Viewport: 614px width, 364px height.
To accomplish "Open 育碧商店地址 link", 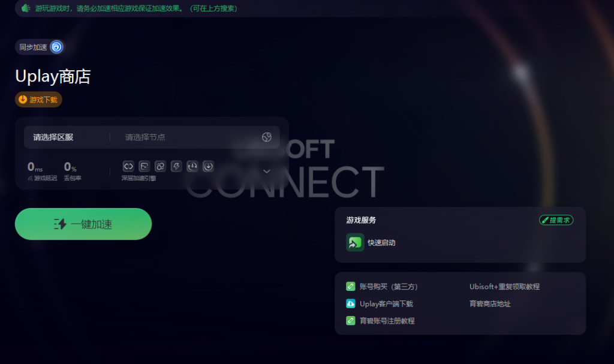I will click(490, 303).
